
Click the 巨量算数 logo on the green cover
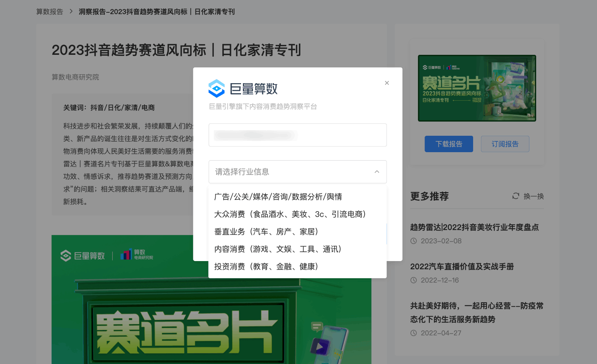click(83, 255)
